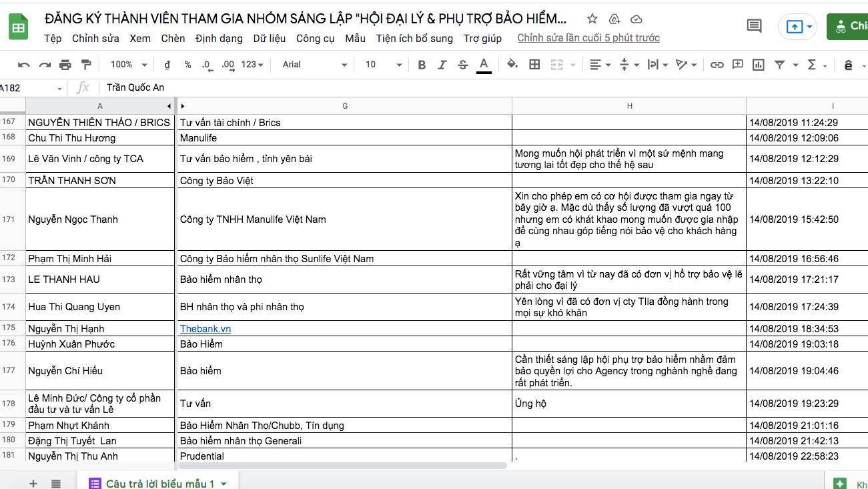This screenshot has height=489, width=868.
Task: Click the move-to-folder icon beside star
Action: (614, 19)
